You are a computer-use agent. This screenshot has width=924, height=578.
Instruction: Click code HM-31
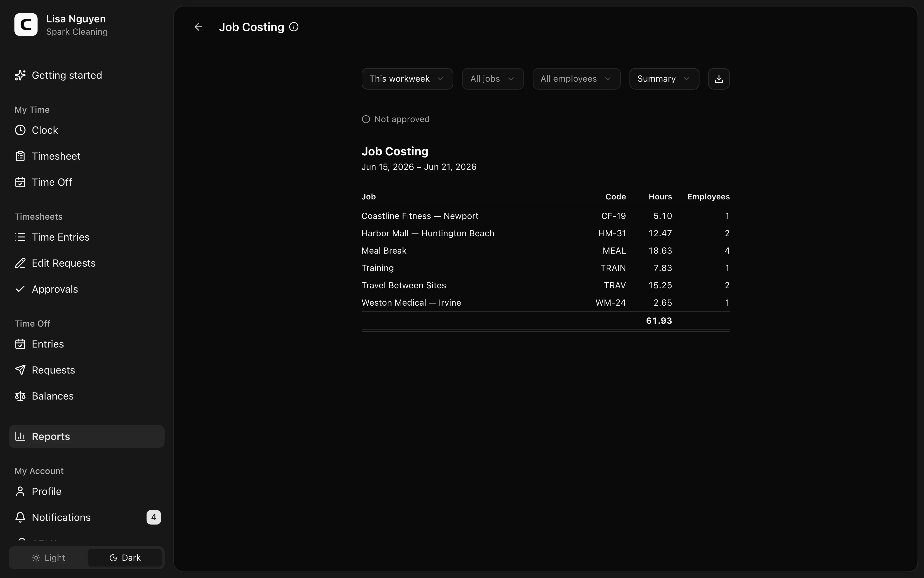tap(612, 234)
